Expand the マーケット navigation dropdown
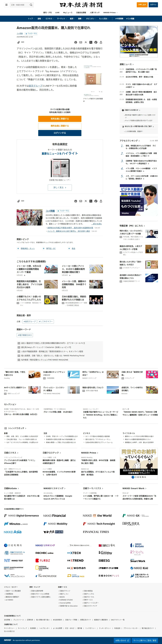The width and height of the screenshot is (162, 644). tap(62, 19)
